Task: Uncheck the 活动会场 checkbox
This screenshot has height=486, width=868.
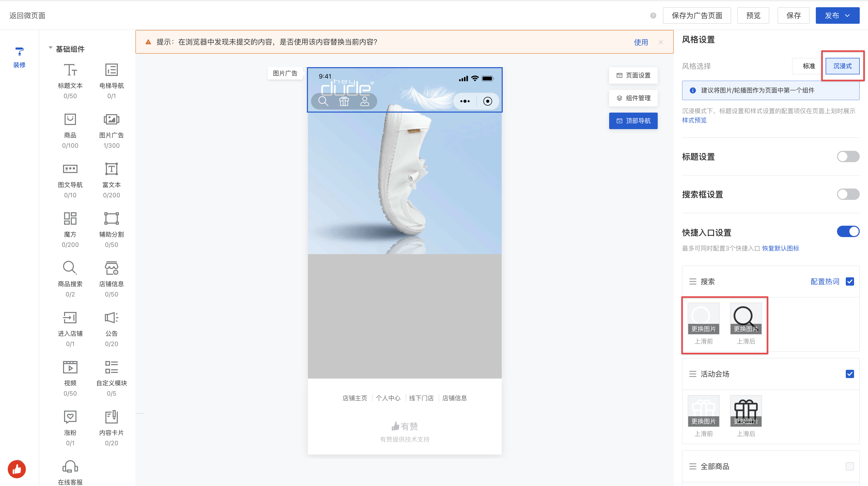Action: tap(849, 373)
